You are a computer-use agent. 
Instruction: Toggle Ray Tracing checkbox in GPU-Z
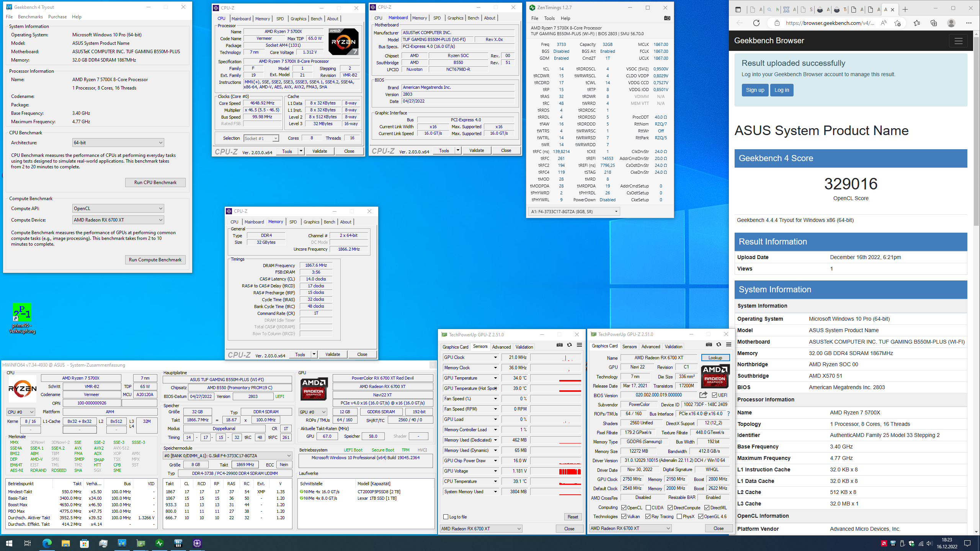pos(648,516)
